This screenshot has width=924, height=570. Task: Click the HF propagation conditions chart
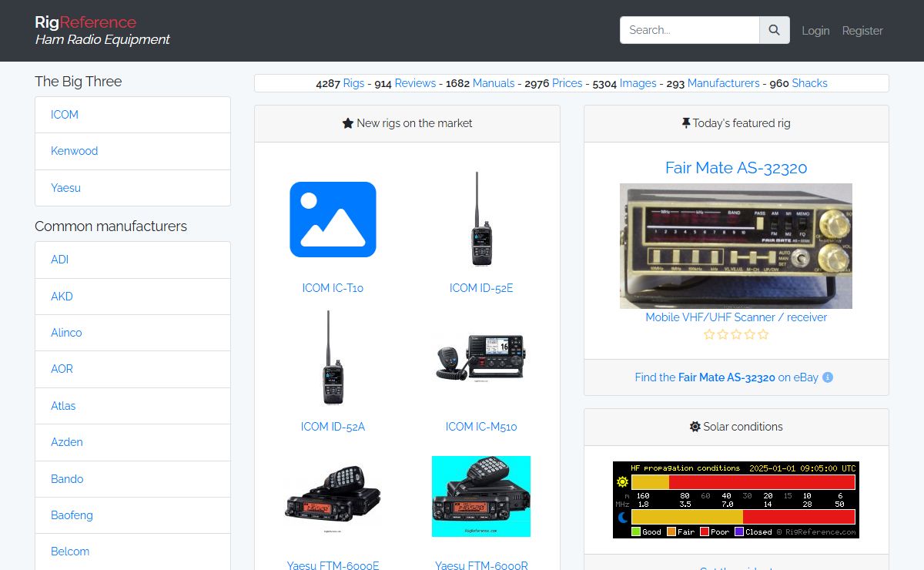pyautogui.click(x=736, y=500)
